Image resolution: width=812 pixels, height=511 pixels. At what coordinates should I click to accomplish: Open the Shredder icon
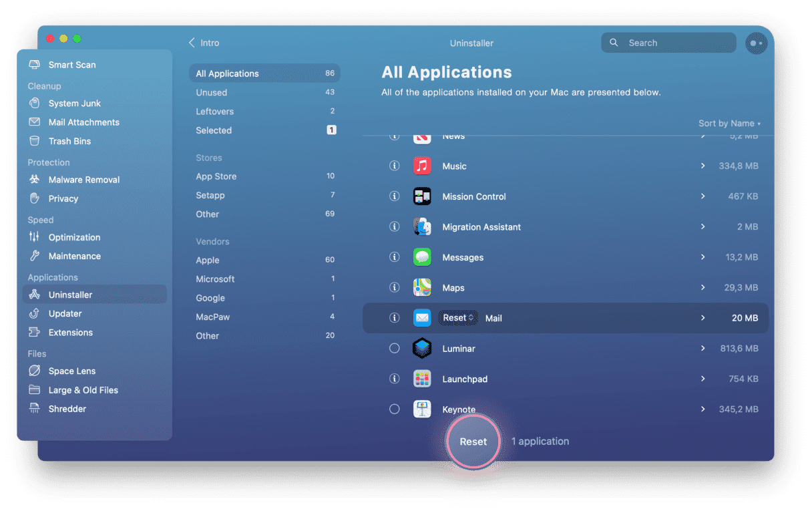click(x=35, y=408)
